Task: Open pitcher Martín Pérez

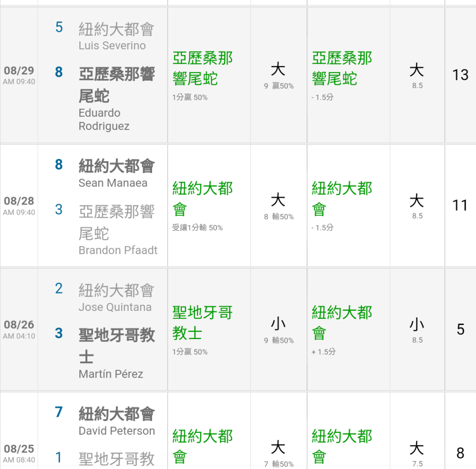Action: (x=111, y=374)
